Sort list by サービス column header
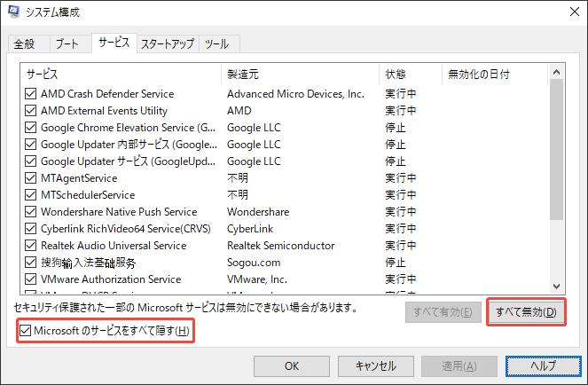 click(121, 75)
